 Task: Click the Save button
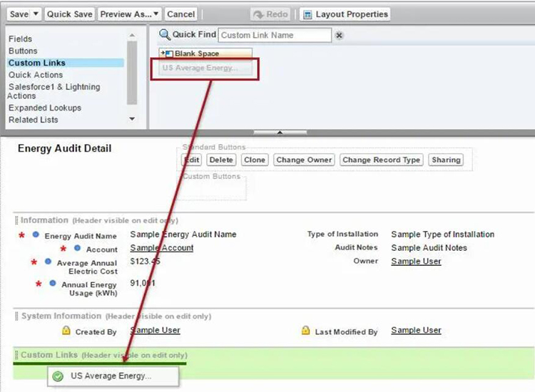[x=19, y=14]
